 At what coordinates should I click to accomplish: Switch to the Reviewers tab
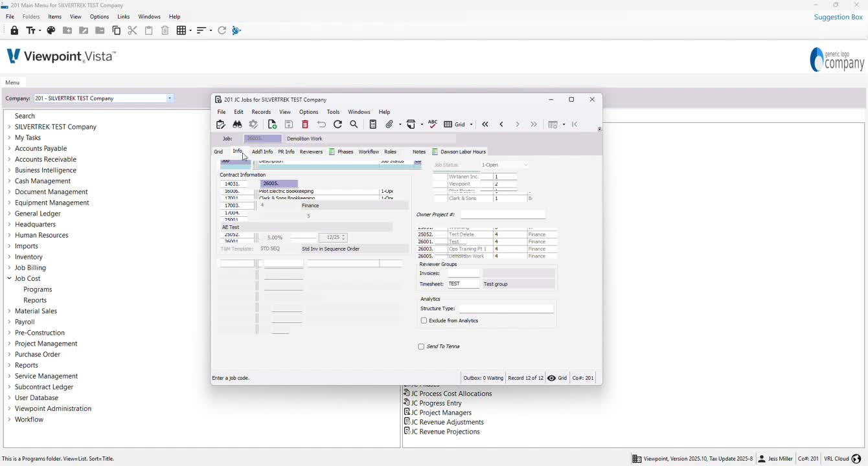pos(311,152)
